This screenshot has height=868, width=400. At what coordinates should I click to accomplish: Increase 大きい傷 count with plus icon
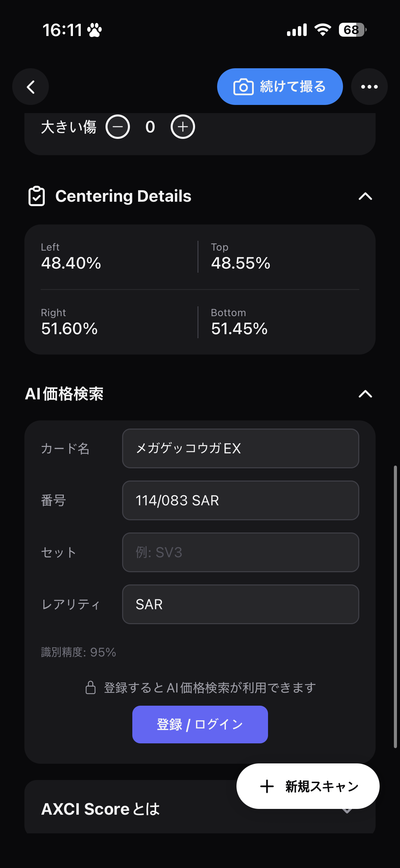point(183,127)
